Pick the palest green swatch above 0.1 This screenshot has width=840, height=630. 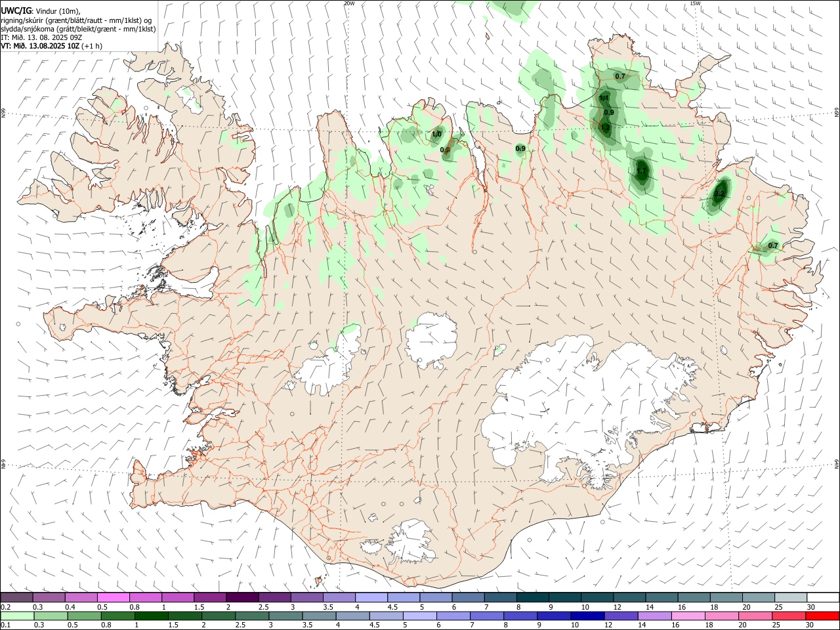click(16, 616)
